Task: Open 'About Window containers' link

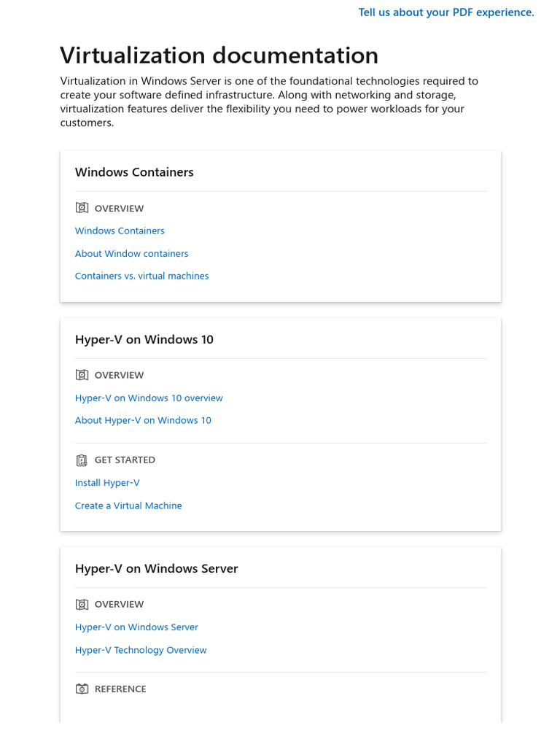Action: click(x=131, y=253)
